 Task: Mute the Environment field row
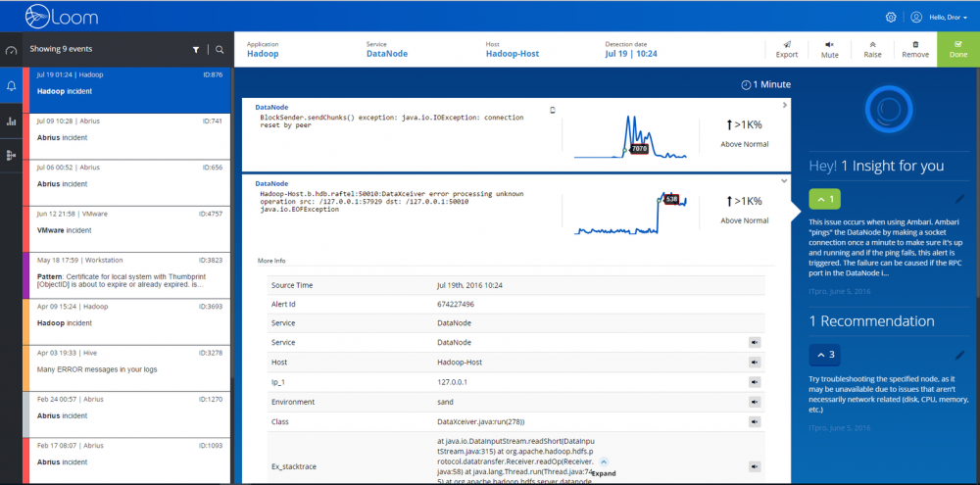tap(756, 402)
